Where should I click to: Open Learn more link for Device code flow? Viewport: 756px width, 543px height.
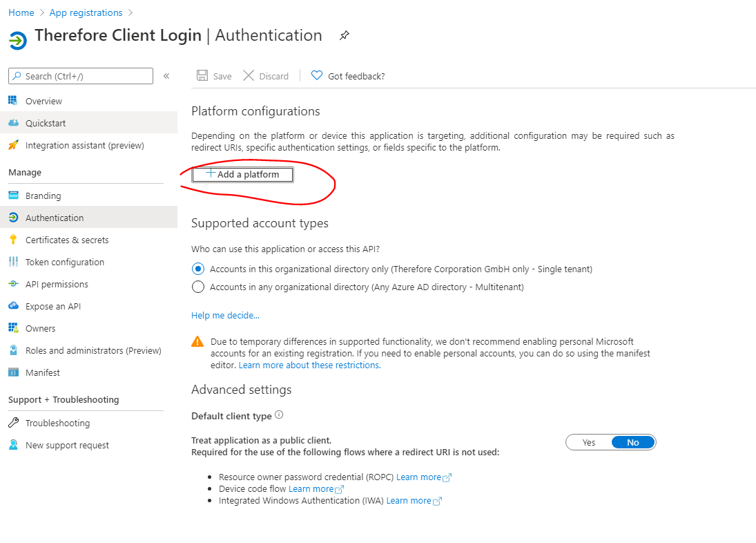tap(311, 488)
